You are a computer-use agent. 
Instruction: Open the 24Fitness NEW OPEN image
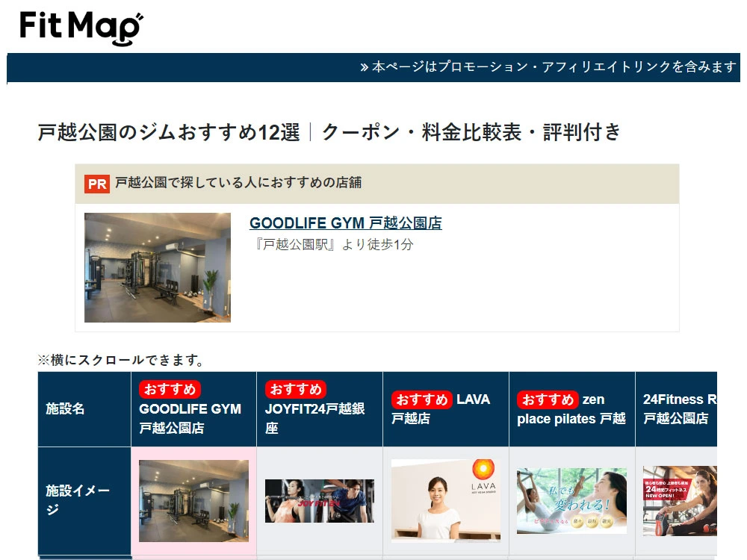[679, 500]
